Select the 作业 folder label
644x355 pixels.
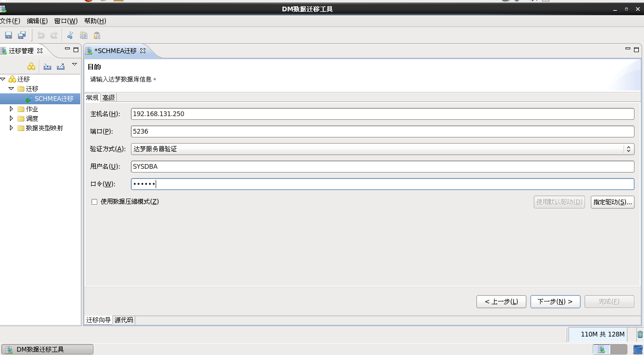32,109
